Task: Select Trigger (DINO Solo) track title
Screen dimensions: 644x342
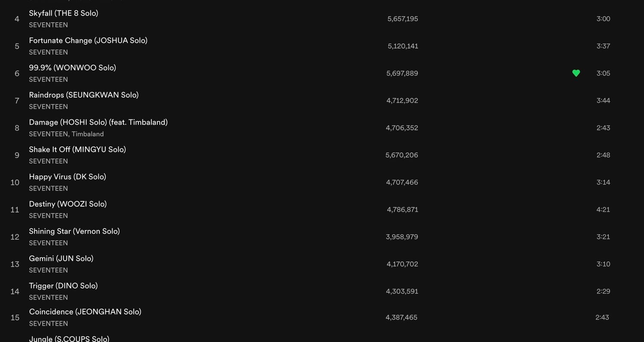Action: [63, 286]
